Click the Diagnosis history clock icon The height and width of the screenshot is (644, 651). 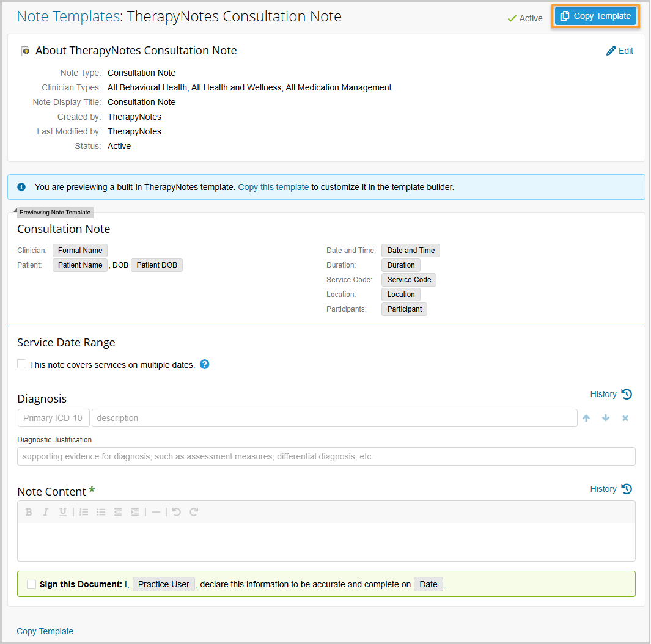point(627,394)
